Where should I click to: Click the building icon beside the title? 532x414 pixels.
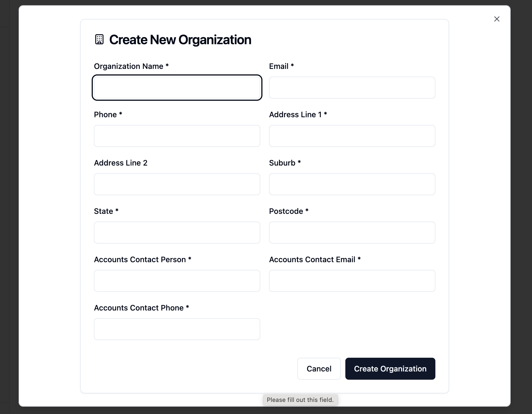99,40
